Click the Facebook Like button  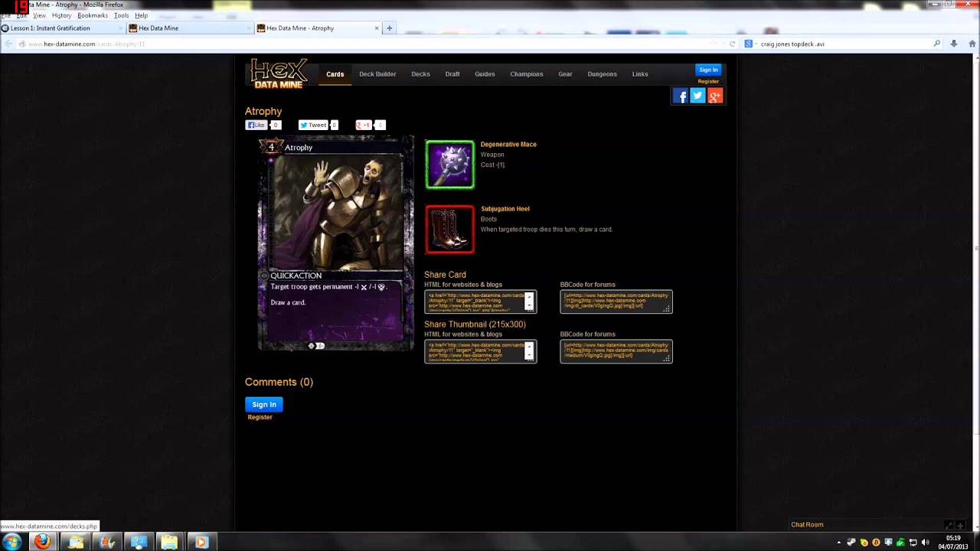256,125
